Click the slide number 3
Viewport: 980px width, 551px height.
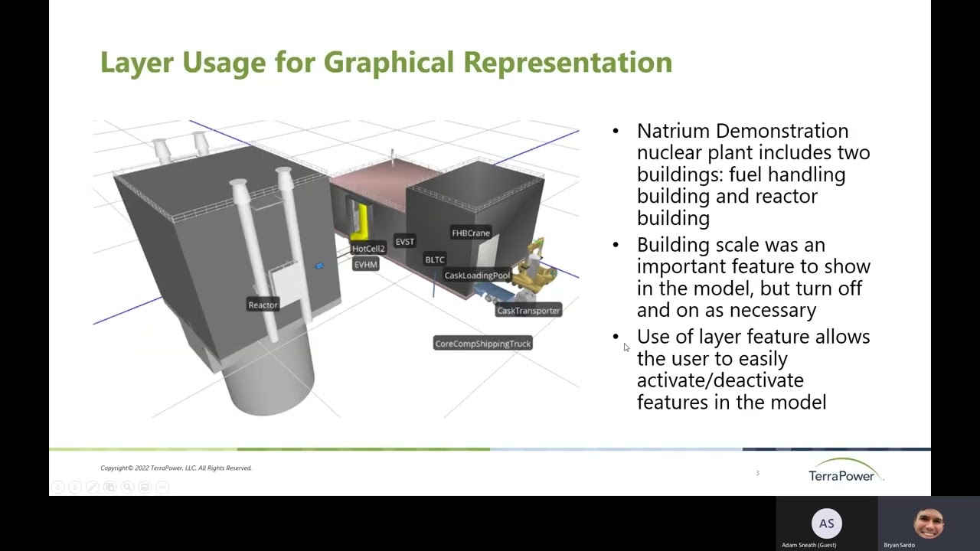click(x=757, y=473)
